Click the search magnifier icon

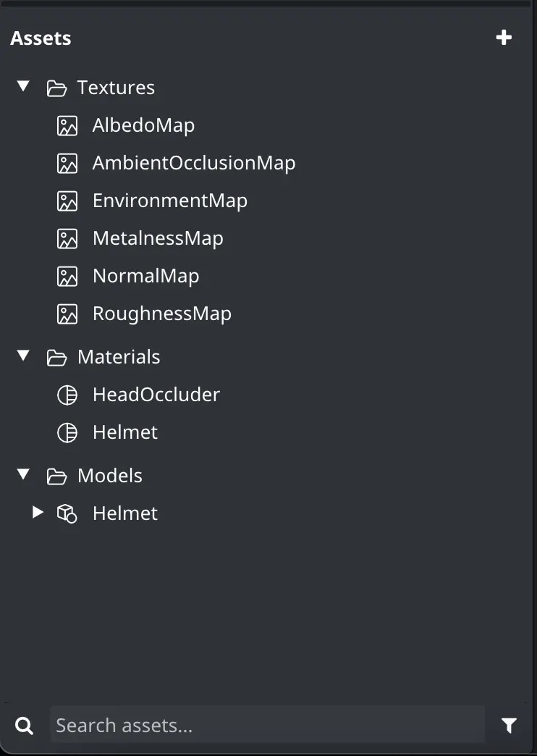tap(24, 725)
